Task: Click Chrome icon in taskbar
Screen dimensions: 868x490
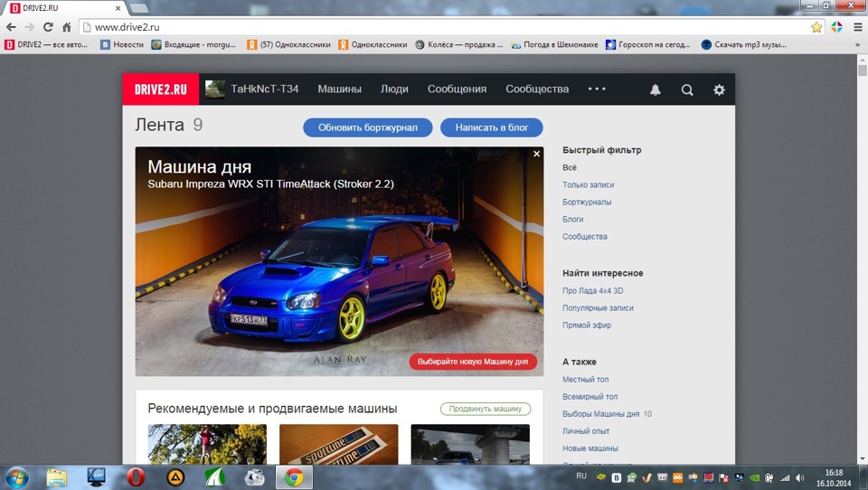Action: coord(294,477)
